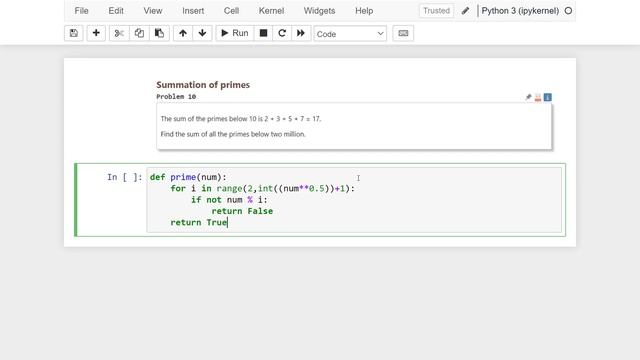Click the PDF icon above the problem box
The height and width of the screenshot is (360, 640).
point(538,97)
